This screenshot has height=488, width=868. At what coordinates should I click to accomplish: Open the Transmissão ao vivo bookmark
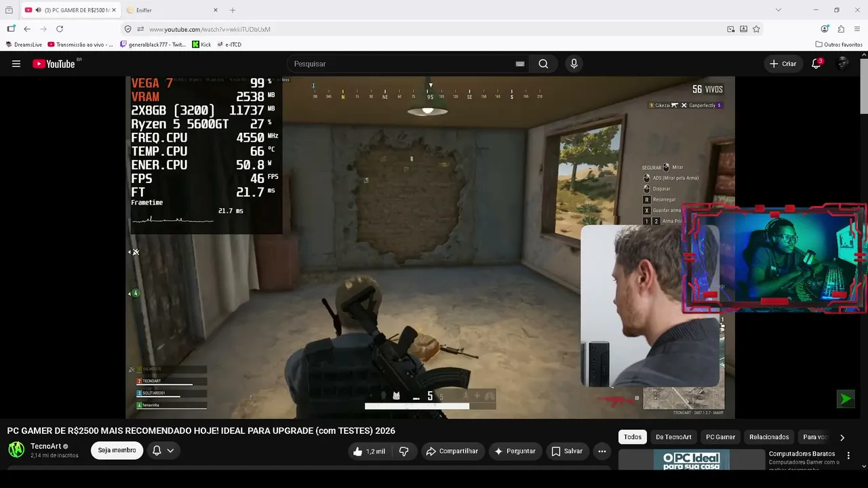pos(81,45)
